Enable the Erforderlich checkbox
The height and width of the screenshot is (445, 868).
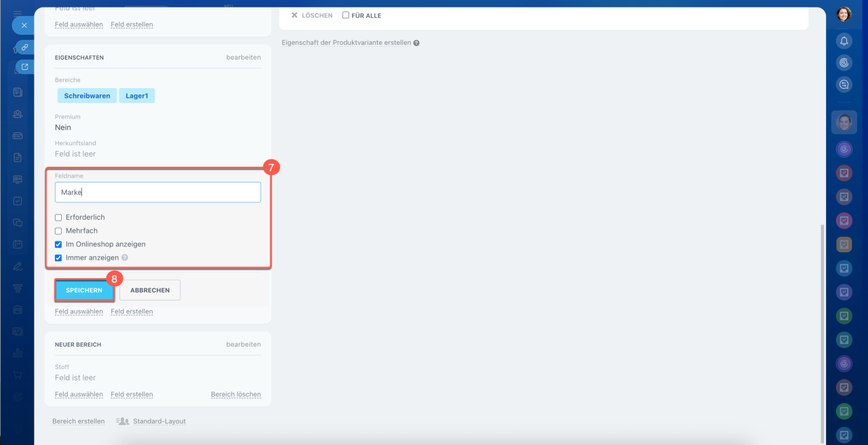tap(58, 218)
